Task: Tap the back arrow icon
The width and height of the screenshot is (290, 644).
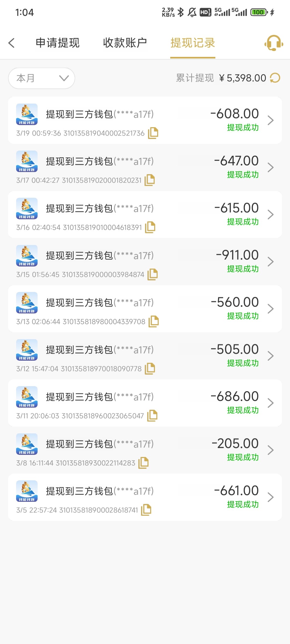Action: tap(12, 43)
